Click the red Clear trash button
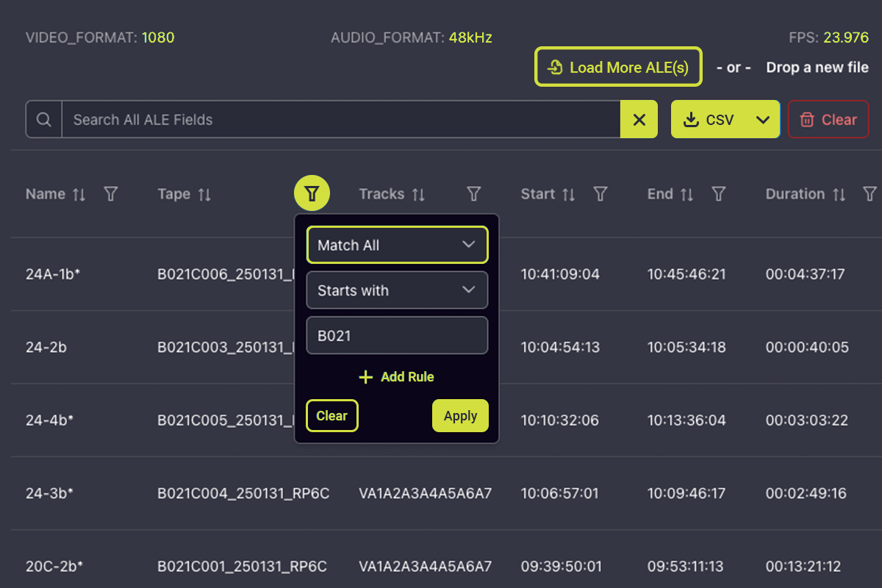 click(x=828, y=120)
